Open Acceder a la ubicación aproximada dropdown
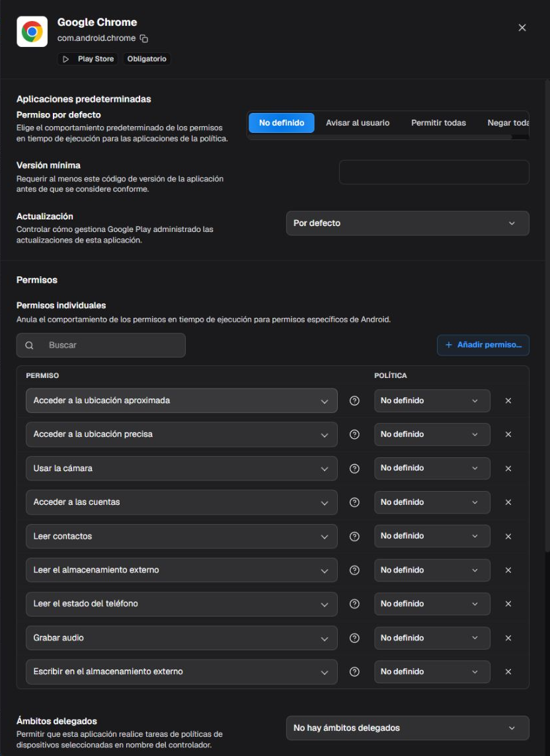The width and height of the screenshot is (550, 756). click(x=181, y=400)
